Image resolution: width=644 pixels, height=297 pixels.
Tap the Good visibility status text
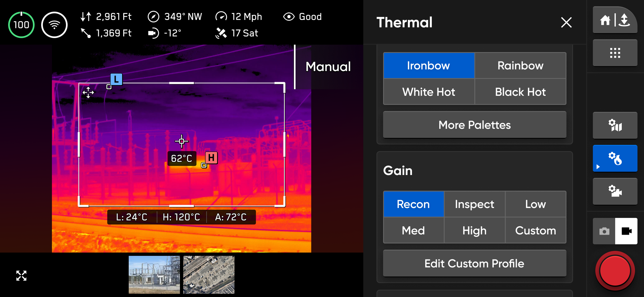tap(310, 17)
